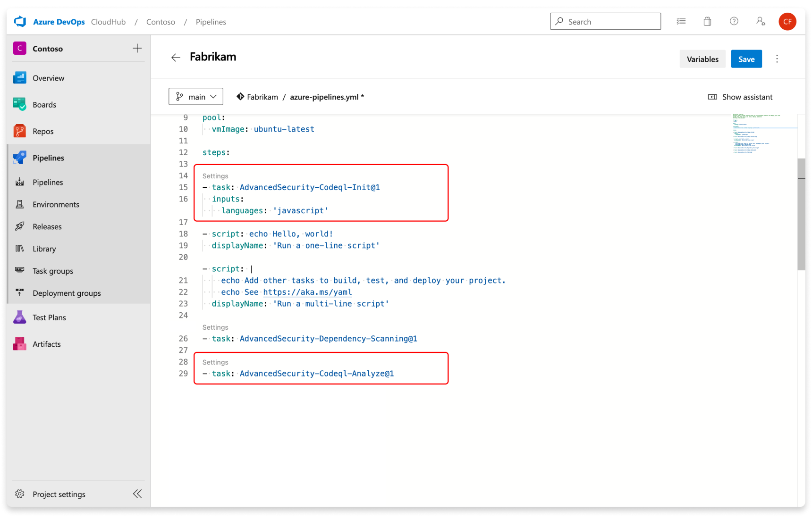Click the Save button
The height and width of the screenshot is (517, 812).
tap(746, 59)
